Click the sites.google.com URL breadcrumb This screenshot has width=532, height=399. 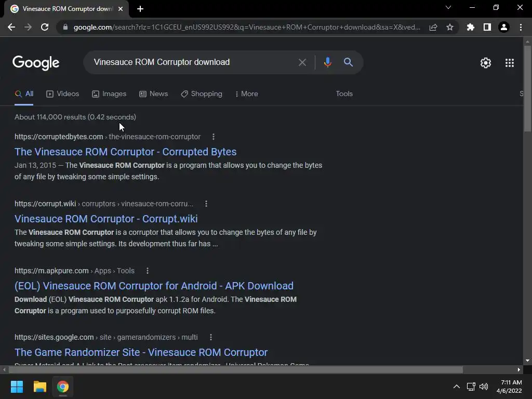pos(106,337)
